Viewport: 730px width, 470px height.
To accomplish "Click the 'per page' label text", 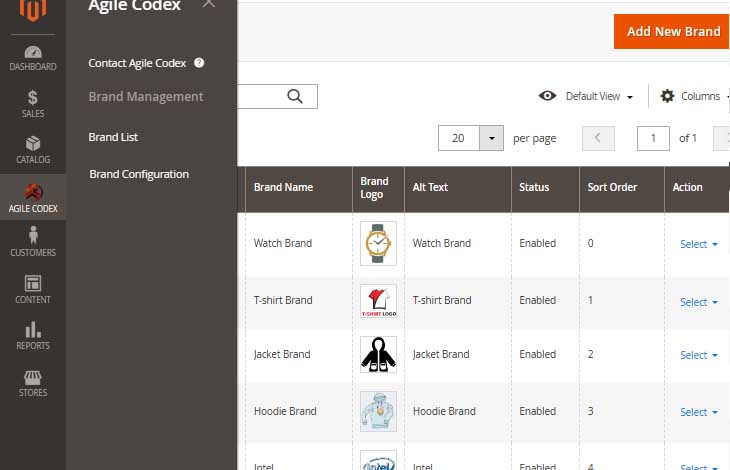I will click(534, 139).
